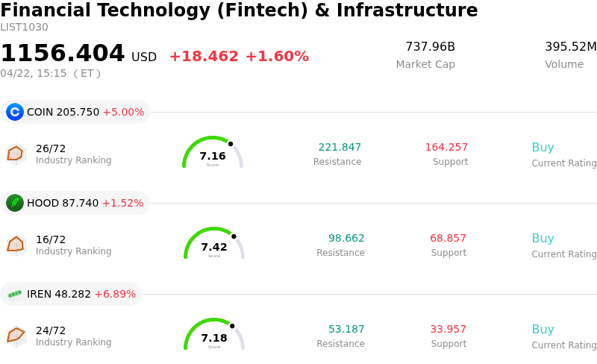Image resolution: width=597 pixels, height=364 pixels.
Task: Click the 7.42 score gauge for HOOD
Action: tap(214, 244)
